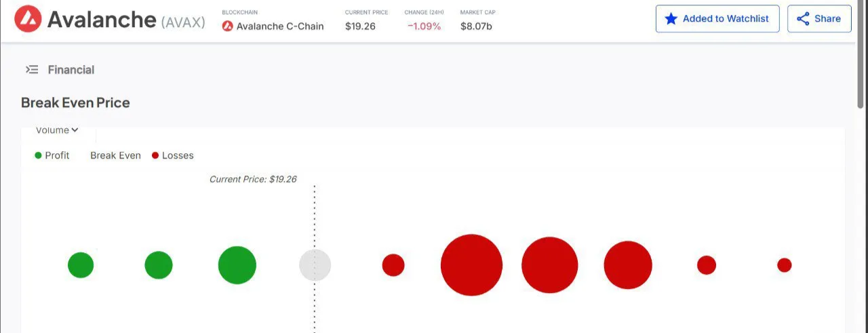The width and height of the screenshot is (868, 333).
Task: Toggle the Financial sidebar menu icon
Action: [x=32, y=70]
